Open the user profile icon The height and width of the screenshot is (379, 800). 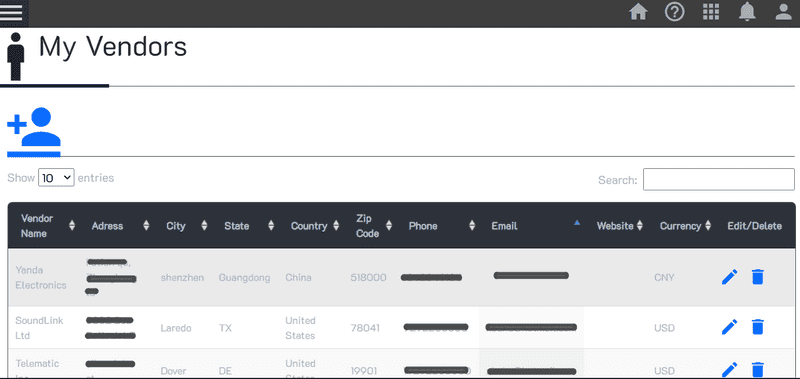coord(783,12)
